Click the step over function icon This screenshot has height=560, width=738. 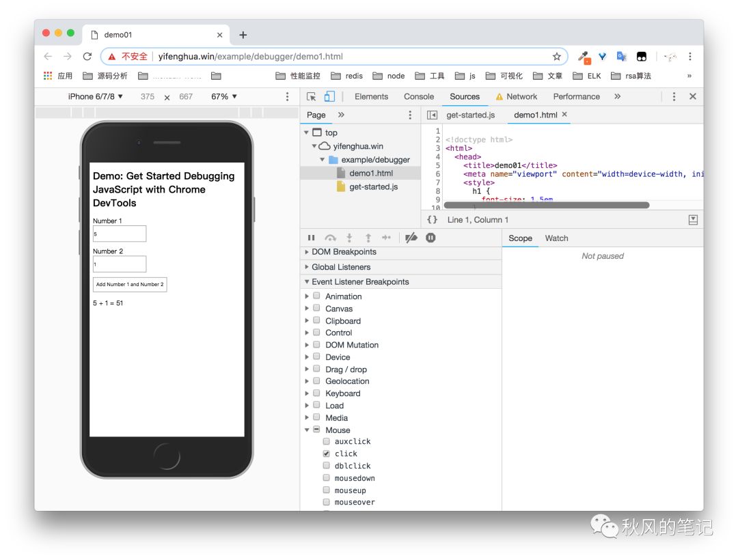click(x=331, y=238)
